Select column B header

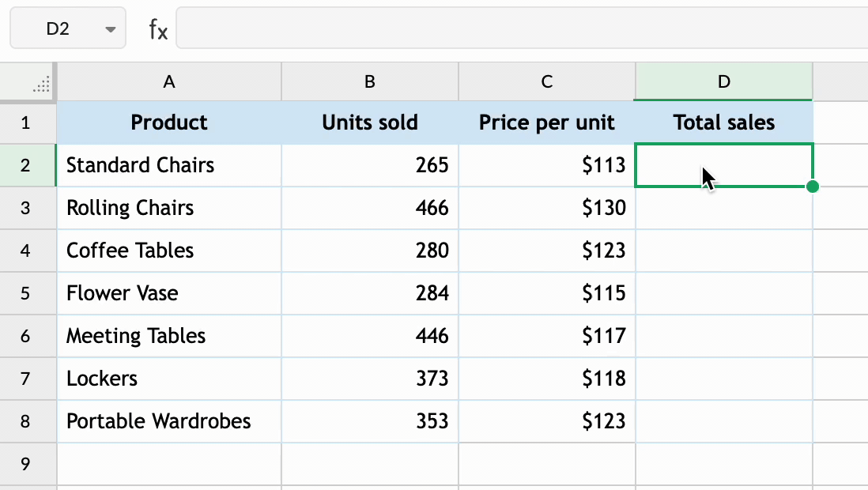[370, 81]
